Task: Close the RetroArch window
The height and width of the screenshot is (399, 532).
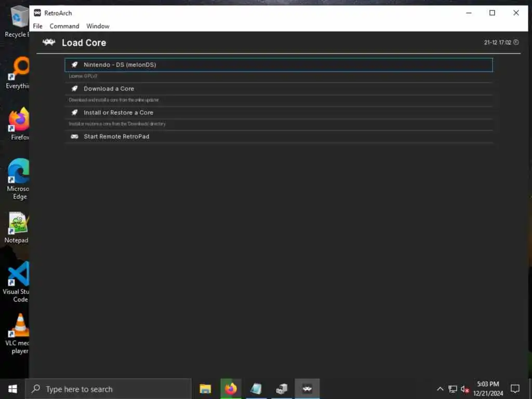Action: [516, 13]
